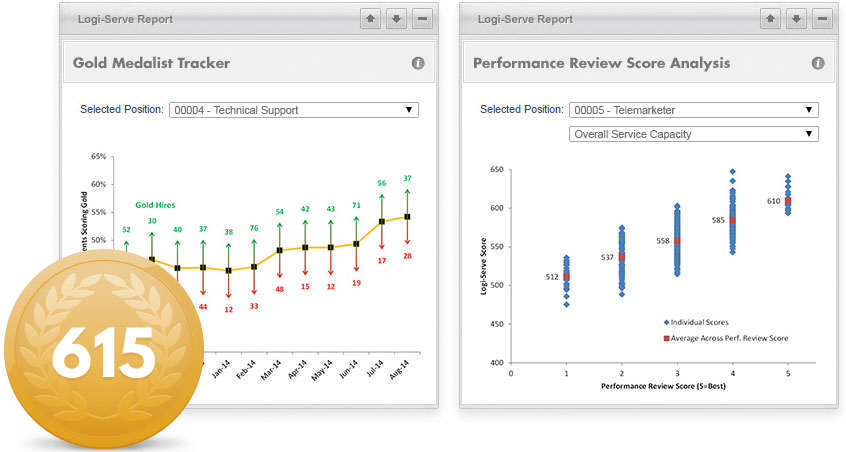
Task: Move the Gold Medalist Tracker panel up
Action: point(370,19)
